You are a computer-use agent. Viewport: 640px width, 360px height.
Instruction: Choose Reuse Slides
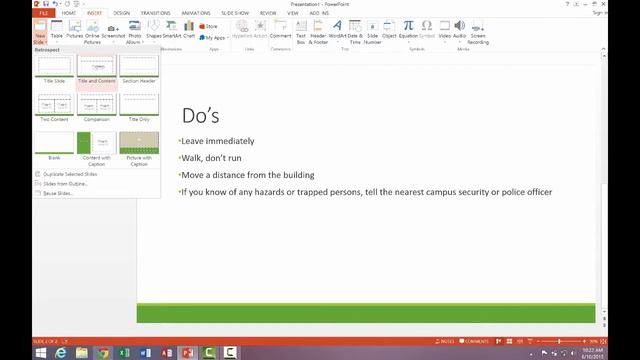[58, 193]
